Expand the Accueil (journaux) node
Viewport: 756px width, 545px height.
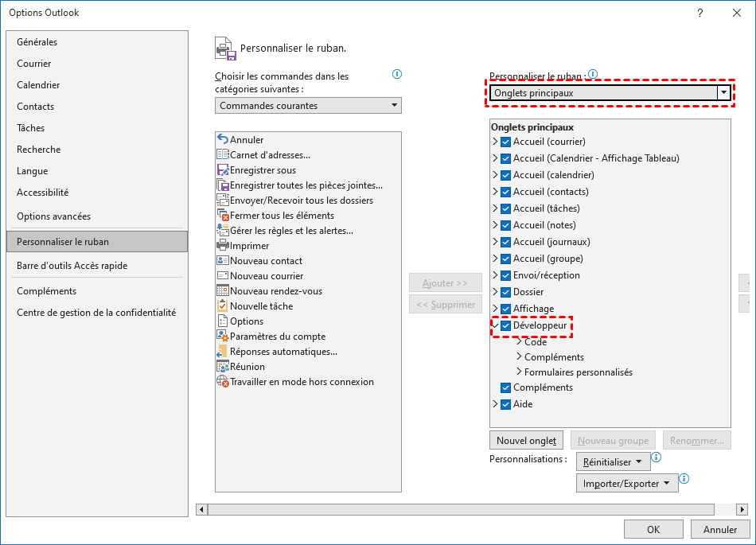pos(495,242)
